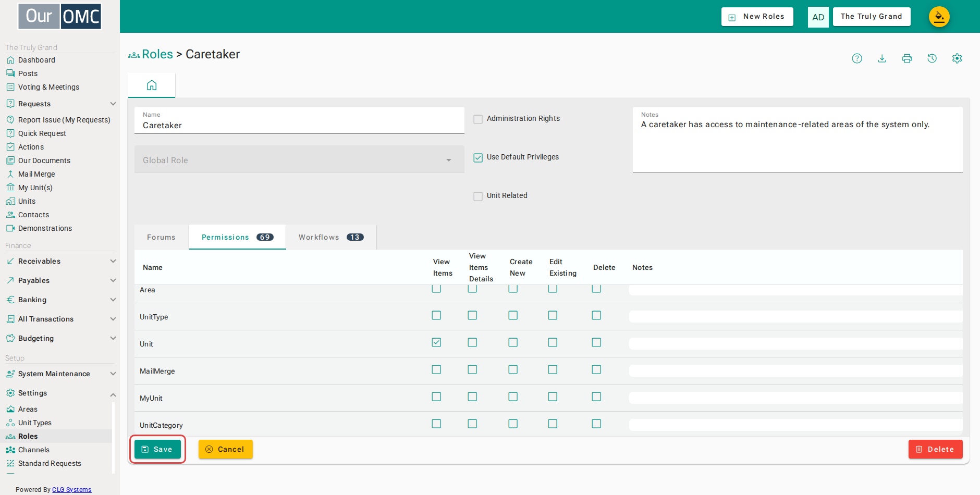Open the history clock icon
The image size is (980, 495).
click(932, 58)
